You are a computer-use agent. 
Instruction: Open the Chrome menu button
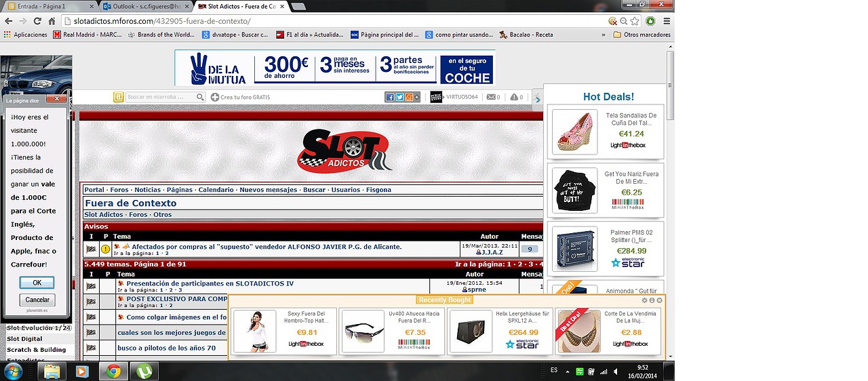pos(665,21)
